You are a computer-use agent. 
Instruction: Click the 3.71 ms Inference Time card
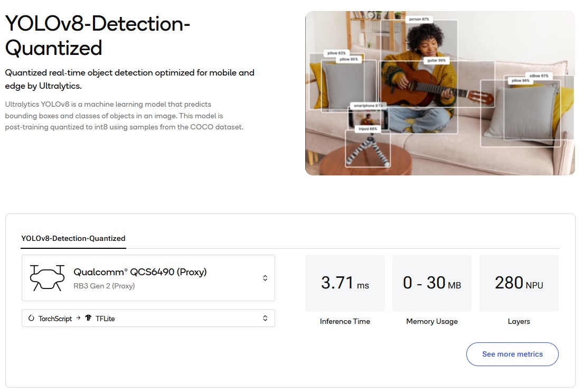pos(345,283)
